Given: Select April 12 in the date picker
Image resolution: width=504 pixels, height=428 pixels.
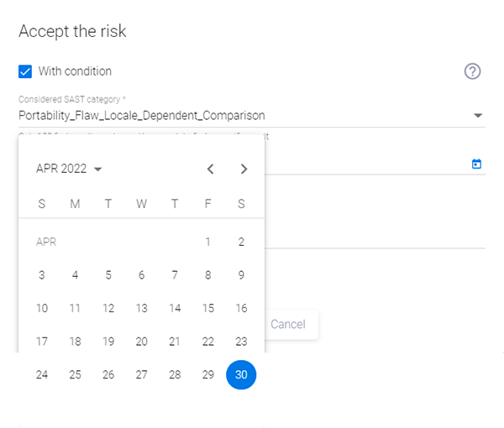Looking at the screenshot, I should pyautogui.click(x=108, y=308).
